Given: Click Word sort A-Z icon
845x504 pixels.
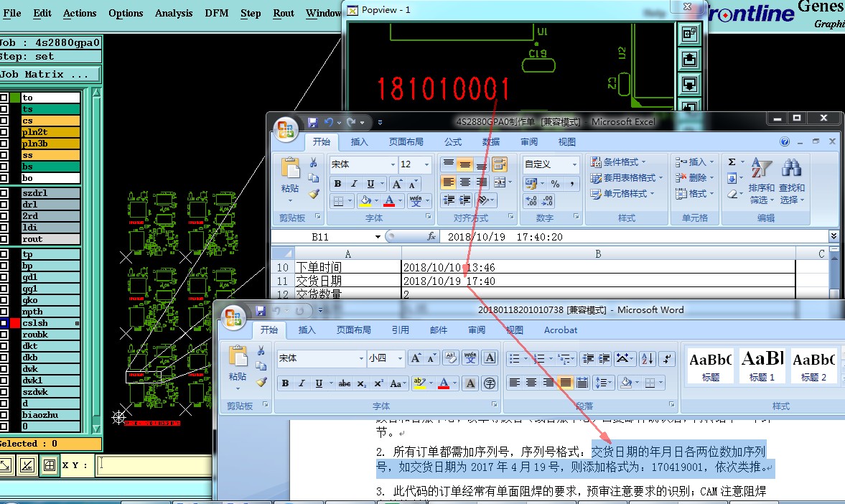Looking at the screenshot, I should 648,358.
